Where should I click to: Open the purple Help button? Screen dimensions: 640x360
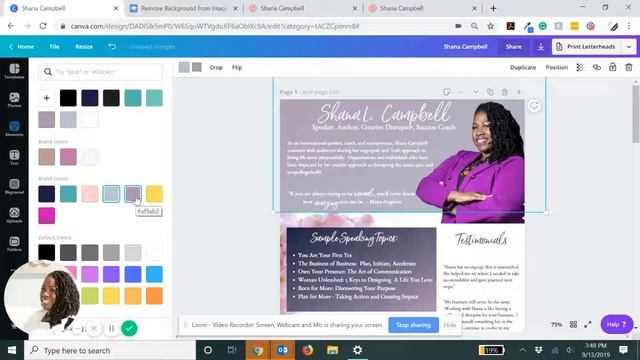(x=617, y=324)
